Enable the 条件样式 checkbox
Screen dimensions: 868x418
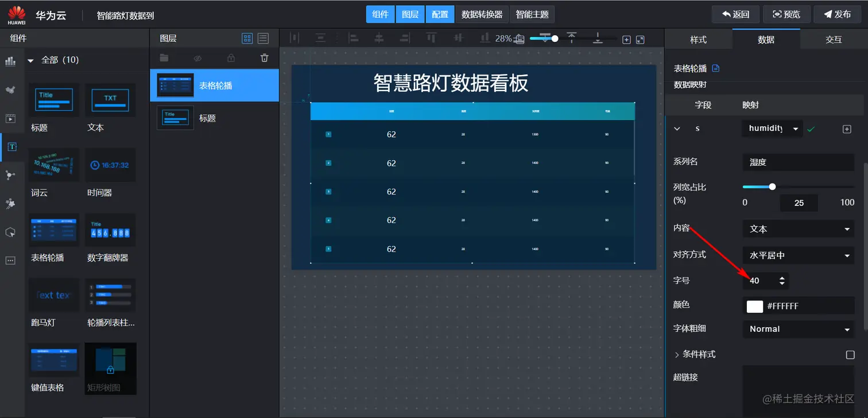tap(850, 355)
